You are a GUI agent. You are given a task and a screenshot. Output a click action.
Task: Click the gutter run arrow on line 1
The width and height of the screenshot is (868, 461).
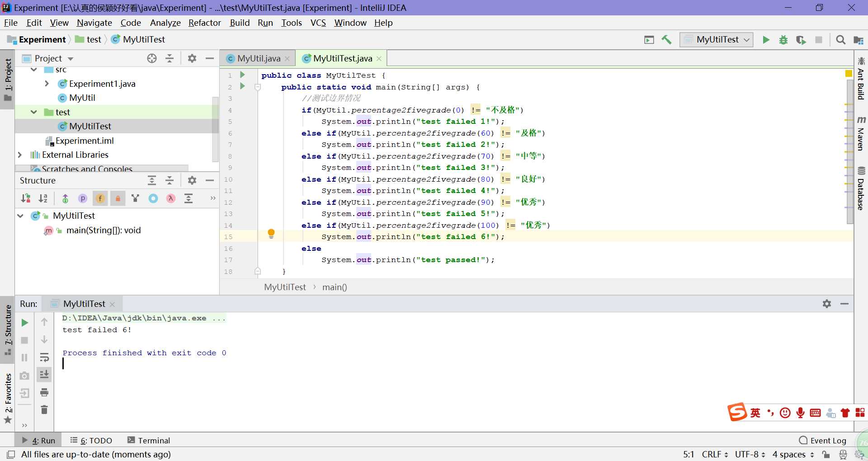pyautogui.click(x=242, y=75)
